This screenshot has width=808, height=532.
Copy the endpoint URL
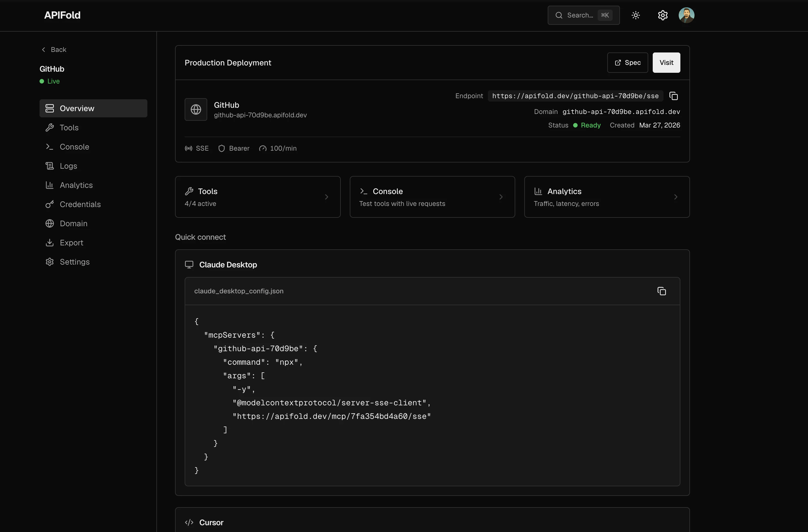coord(673,96)
